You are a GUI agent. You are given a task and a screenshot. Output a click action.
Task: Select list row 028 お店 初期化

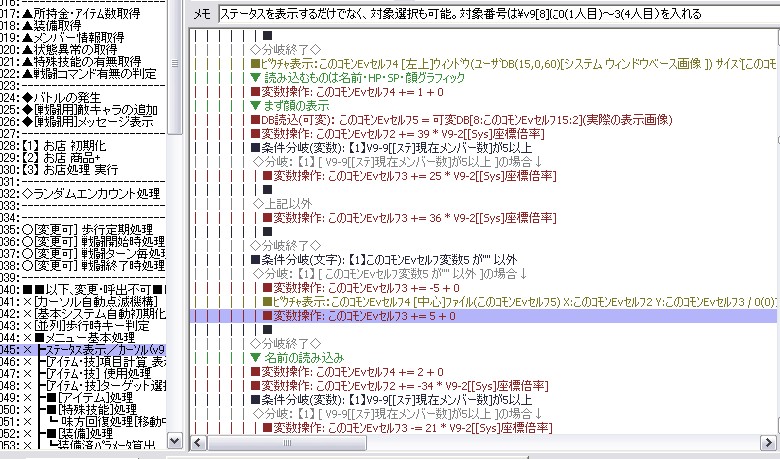(83, 146)
